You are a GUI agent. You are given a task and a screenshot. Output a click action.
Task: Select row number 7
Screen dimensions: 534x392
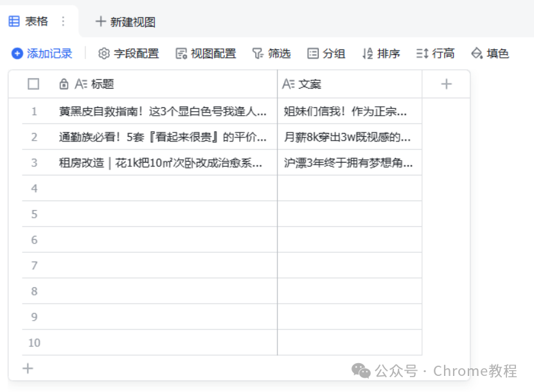click(35, 265)
